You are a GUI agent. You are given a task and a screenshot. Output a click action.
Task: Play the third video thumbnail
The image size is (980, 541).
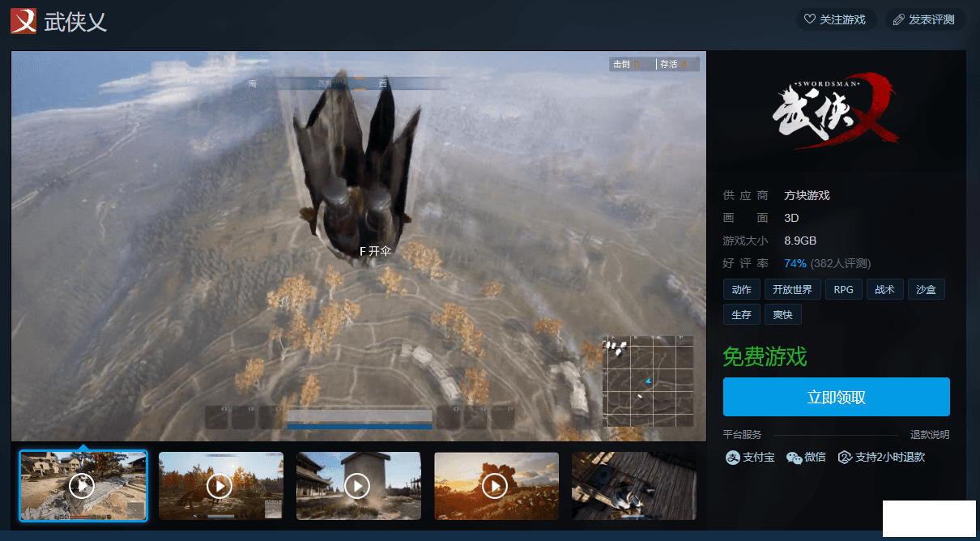coord(358,486)
